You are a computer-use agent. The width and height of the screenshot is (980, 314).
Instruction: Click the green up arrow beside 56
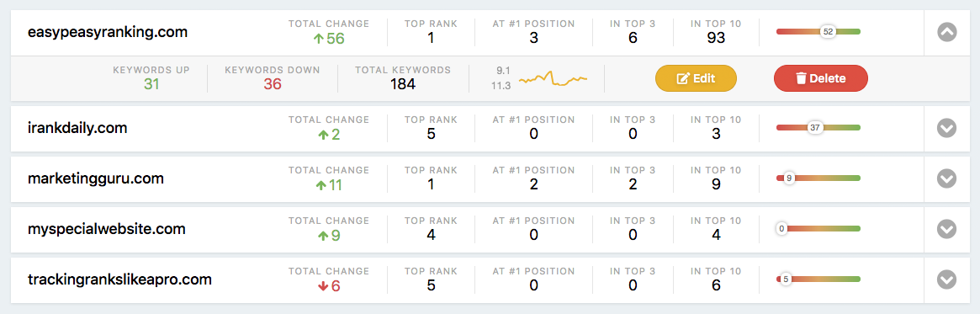[x=318, y=39]
